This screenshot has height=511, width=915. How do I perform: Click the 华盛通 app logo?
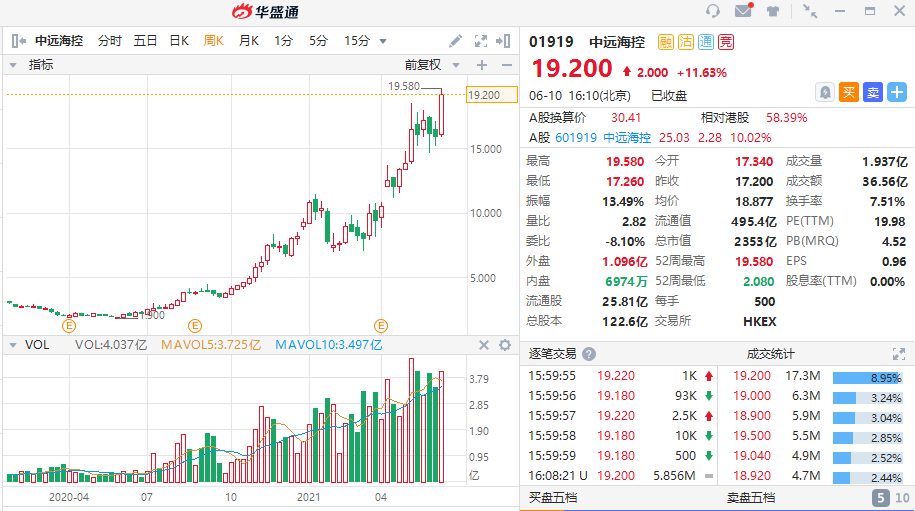[266, 11]
